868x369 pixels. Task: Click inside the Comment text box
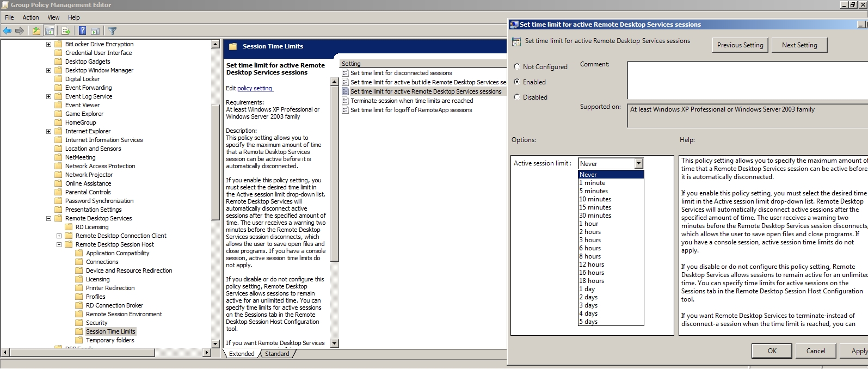747,80
